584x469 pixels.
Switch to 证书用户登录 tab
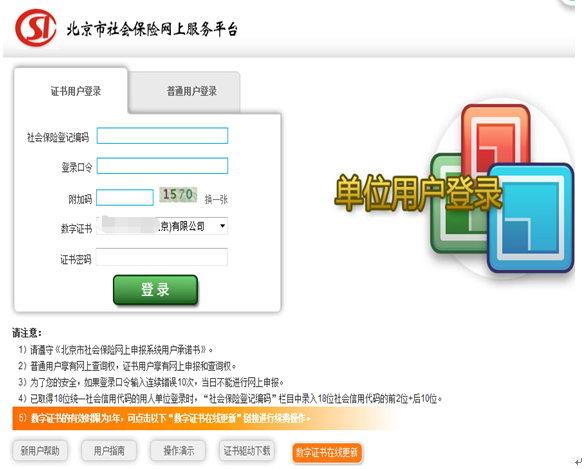(76, 91)
